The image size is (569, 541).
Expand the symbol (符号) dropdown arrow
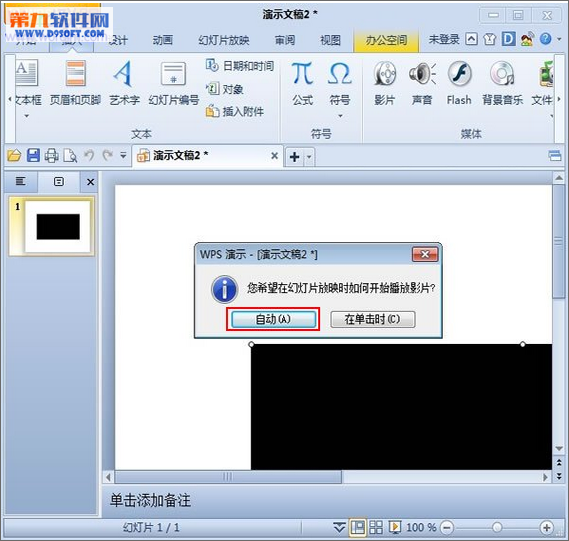pos(340,116)
